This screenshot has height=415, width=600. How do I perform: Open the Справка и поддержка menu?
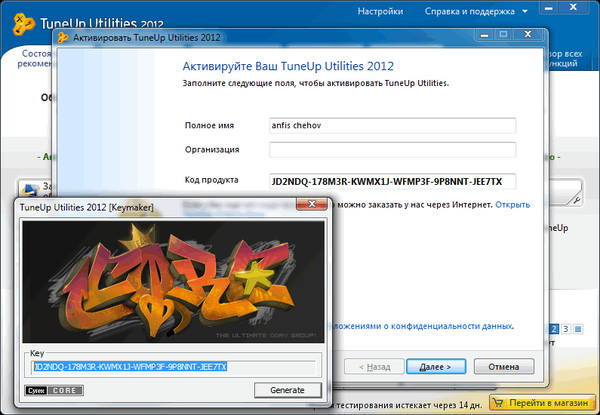[470, 11]
